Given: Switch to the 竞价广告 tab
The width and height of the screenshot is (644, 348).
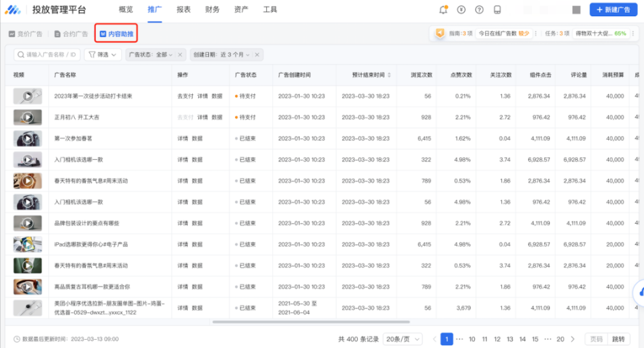Looking at the screenshot, I should 27,34.
